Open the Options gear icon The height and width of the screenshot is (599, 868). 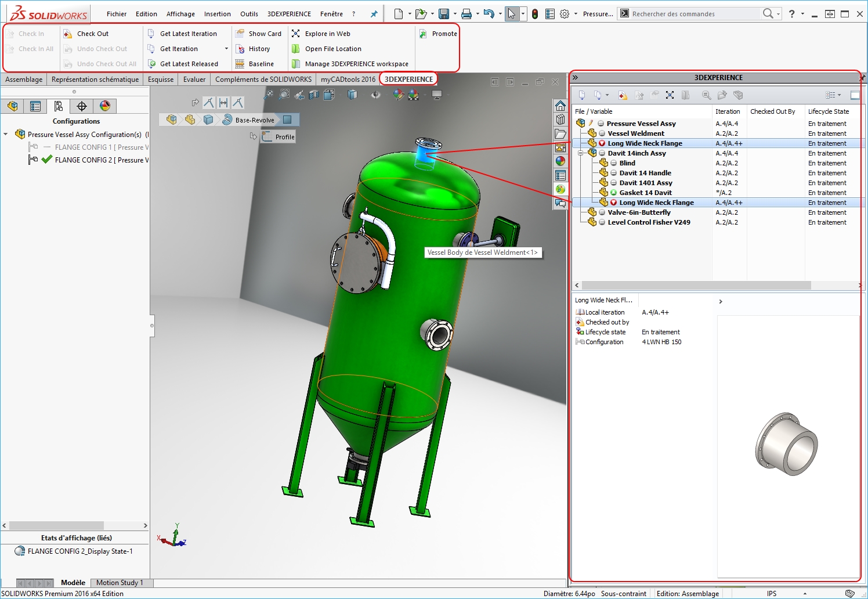pos(565,14)
